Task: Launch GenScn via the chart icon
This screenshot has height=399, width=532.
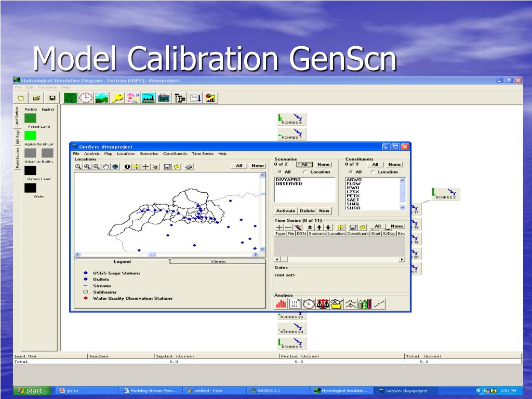Action: pos(211,98)
